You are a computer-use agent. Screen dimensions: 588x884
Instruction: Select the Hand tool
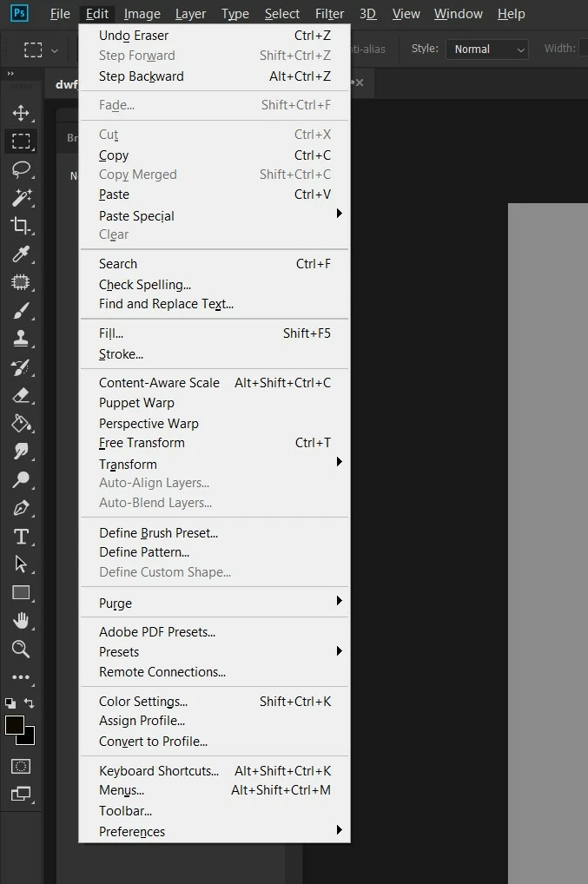click(x=21, y=621)
